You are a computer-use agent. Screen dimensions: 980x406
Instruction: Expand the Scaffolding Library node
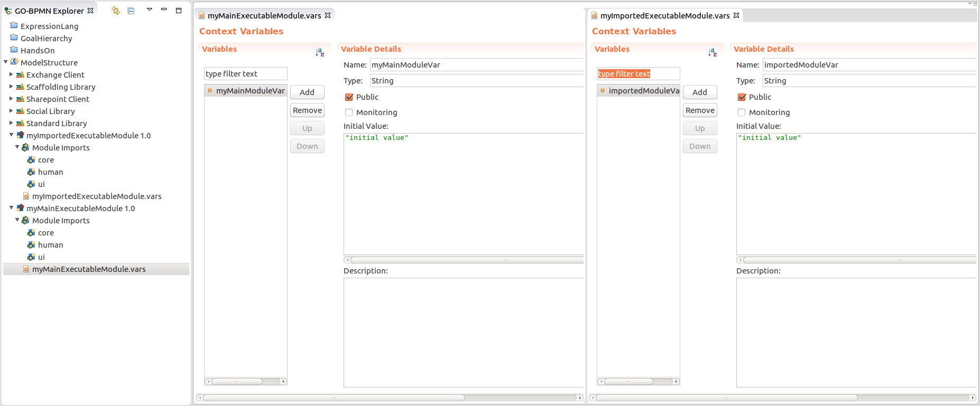click(x=11, y=87)
